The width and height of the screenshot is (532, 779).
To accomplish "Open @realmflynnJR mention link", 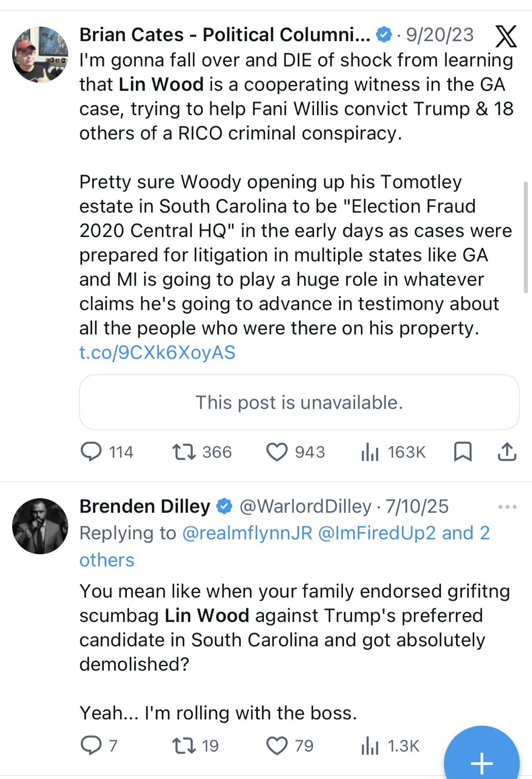I will click(246, 533).
